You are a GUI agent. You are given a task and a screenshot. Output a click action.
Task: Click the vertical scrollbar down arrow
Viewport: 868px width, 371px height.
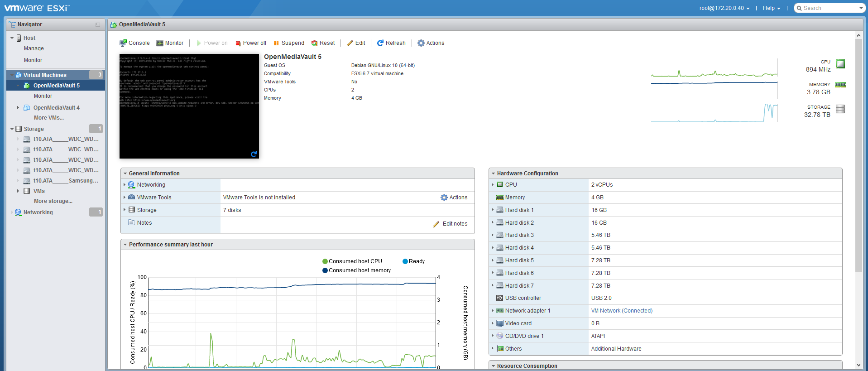859,365
